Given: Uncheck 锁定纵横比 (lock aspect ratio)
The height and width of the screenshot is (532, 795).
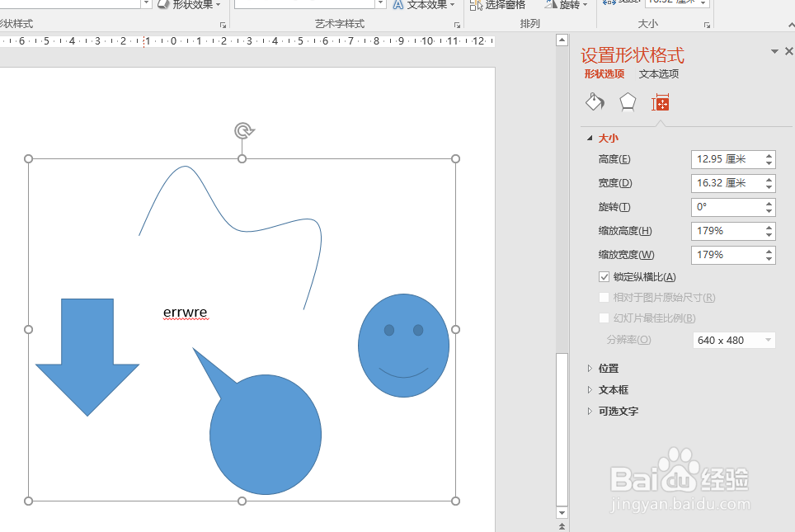Looking at the screenshot, I should coord(604,276).
